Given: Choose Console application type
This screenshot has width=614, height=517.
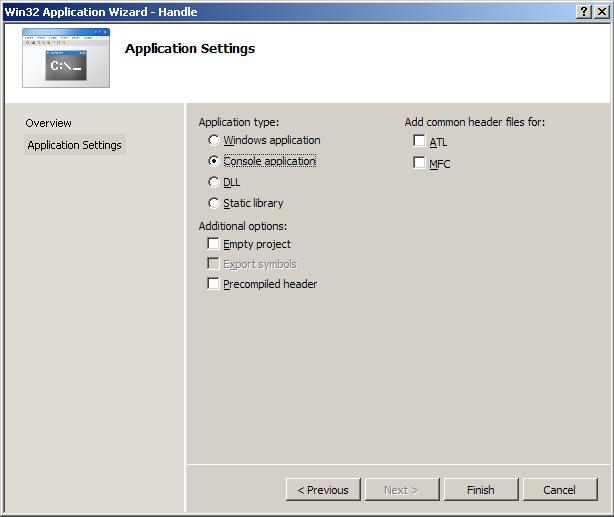Looking at the screenshot, I should tap(214, 161).
